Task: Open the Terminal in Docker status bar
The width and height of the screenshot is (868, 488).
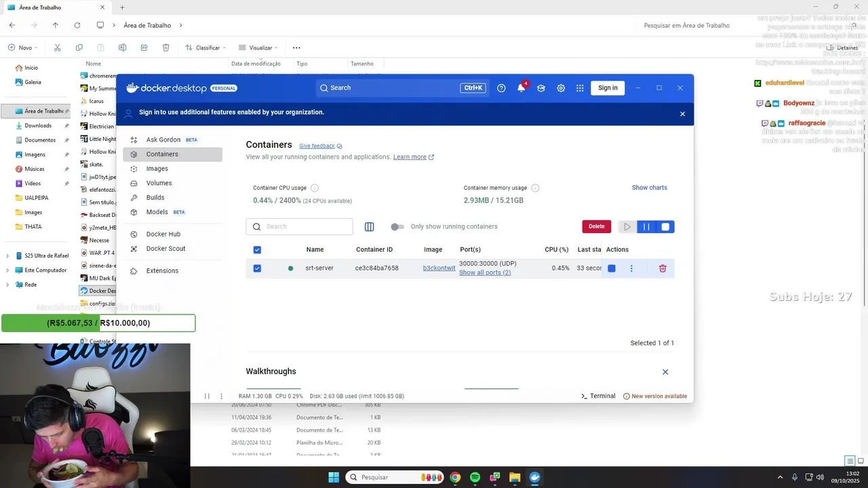Action: point(598,396)
